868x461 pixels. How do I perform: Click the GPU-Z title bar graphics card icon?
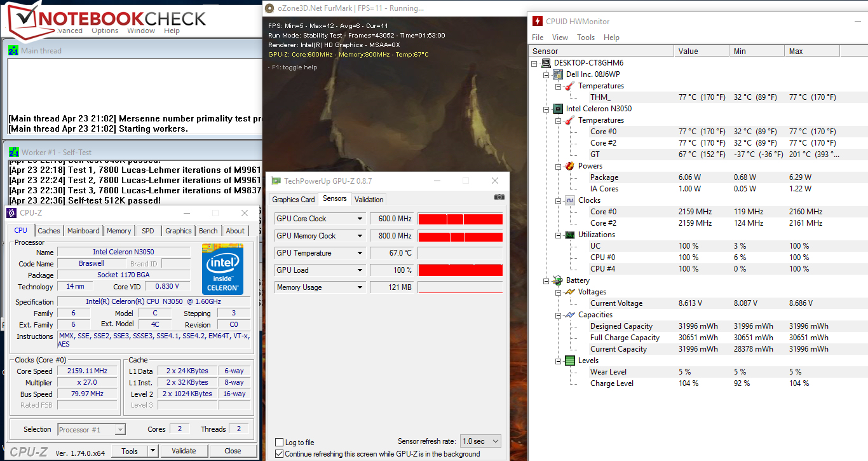pyautogui.click(x=276, y=181)
